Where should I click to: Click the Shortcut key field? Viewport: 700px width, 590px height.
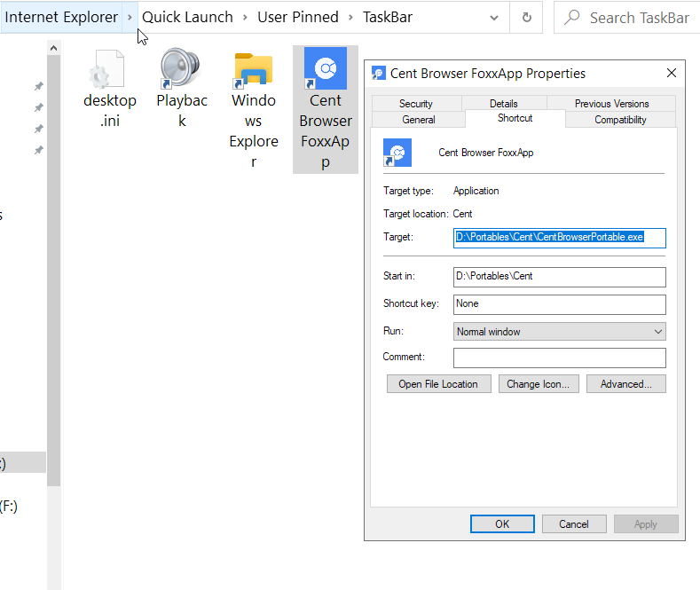[x=559, y=304]
